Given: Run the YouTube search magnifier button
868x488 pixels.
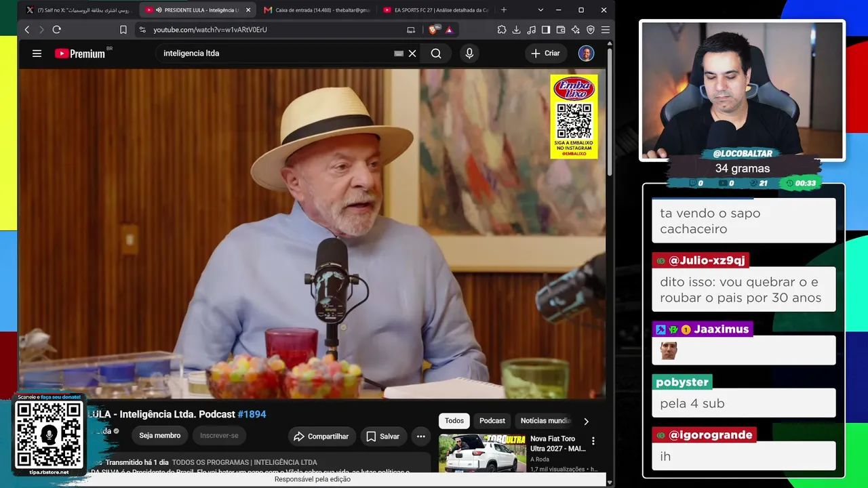Looking at the screenshot, I should [x=436, y=54].
